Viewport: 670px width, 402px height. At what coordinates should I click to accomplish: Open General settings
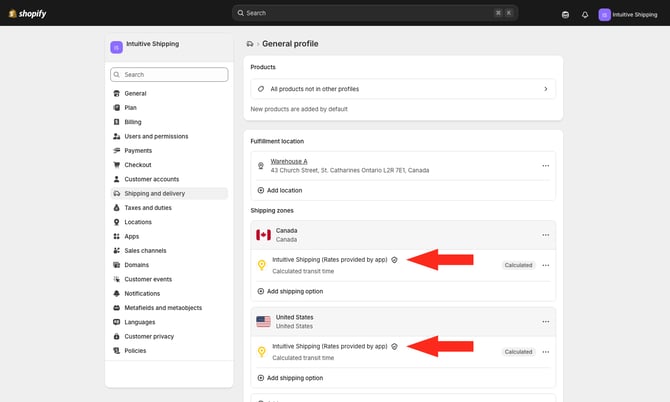[135, 94]
